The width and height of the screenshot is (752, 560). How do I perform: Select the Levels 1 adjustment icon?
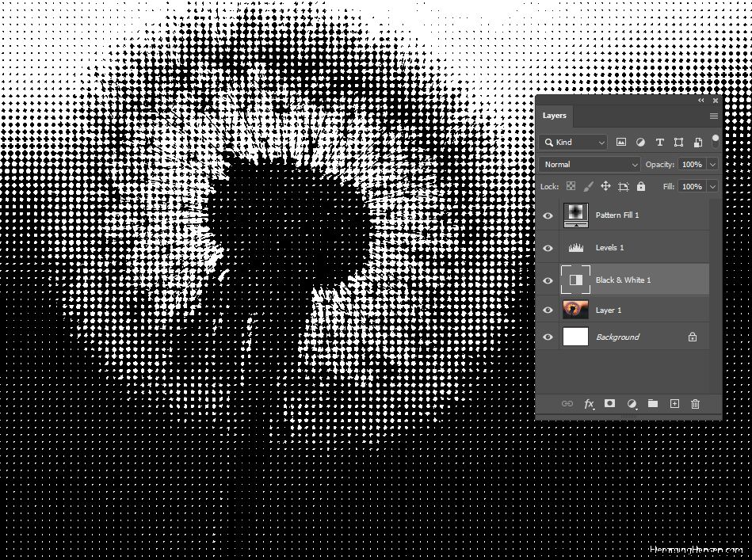click(x=575, y=248)
